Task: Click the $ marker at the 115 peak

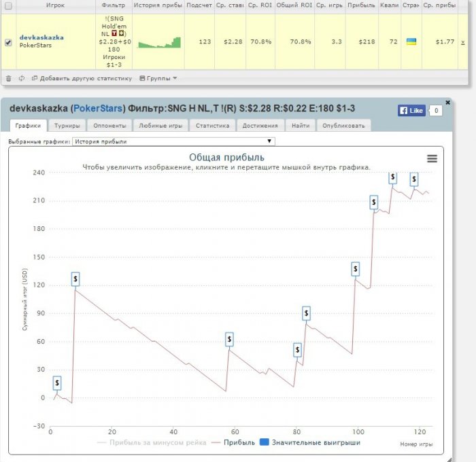Action: 75,279
